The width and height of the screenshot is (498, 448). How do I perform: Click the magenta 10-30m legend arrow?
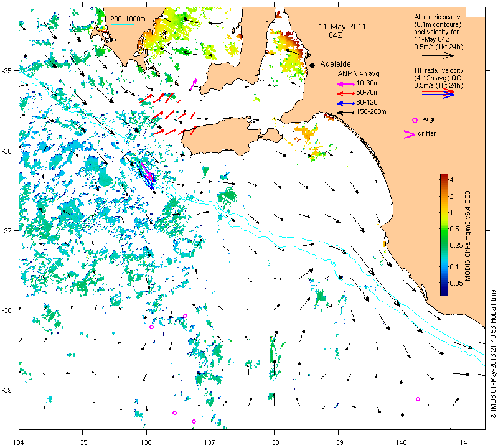tap(346, 84)
